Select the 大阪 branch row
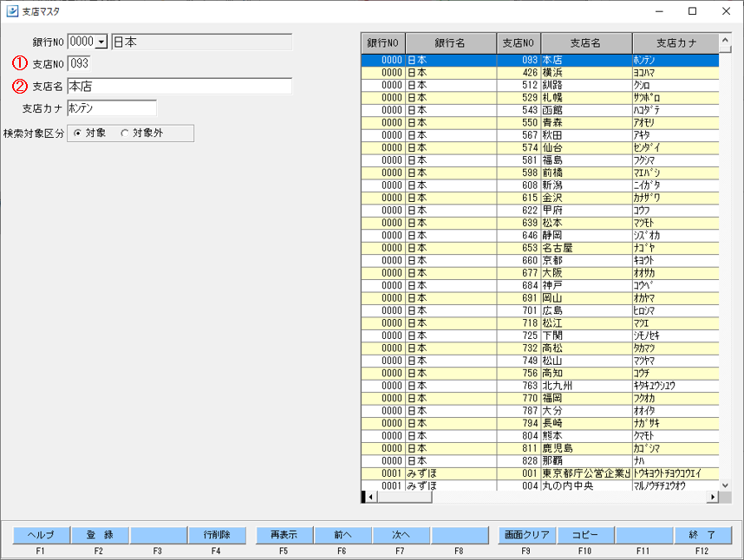 point(540,273)
